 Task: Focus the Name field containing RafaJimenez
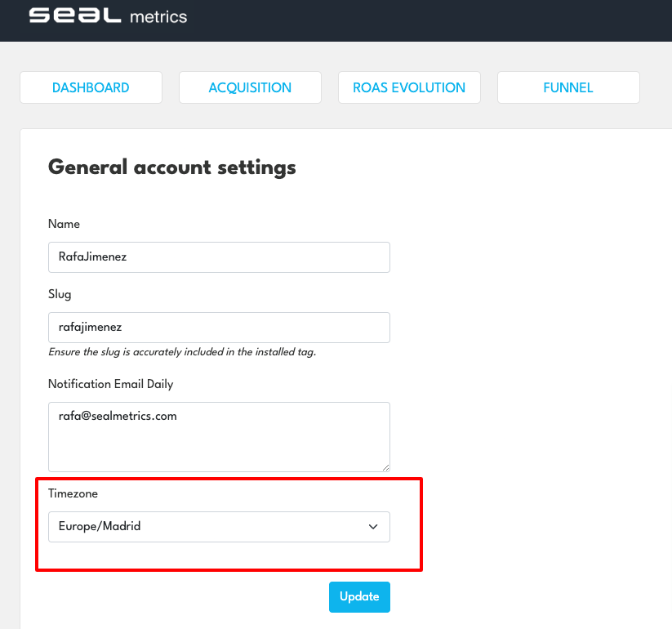219,257
